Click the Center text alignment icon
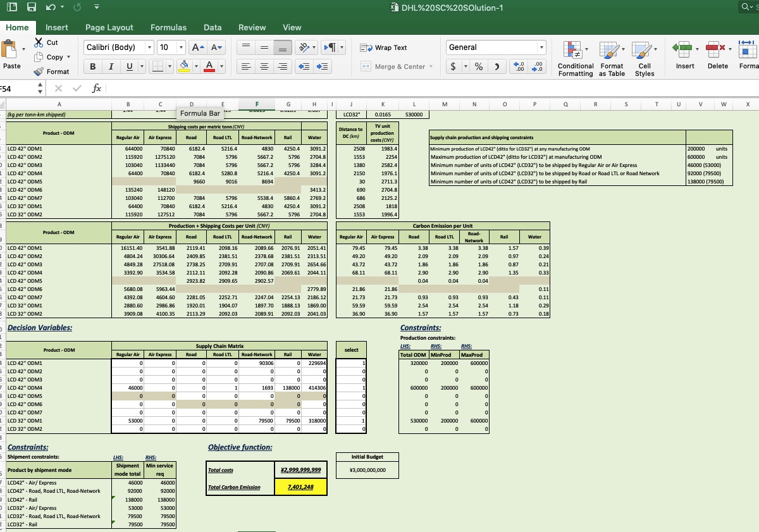Viewport: 759px width, 532px height. [x=265, y=67]
